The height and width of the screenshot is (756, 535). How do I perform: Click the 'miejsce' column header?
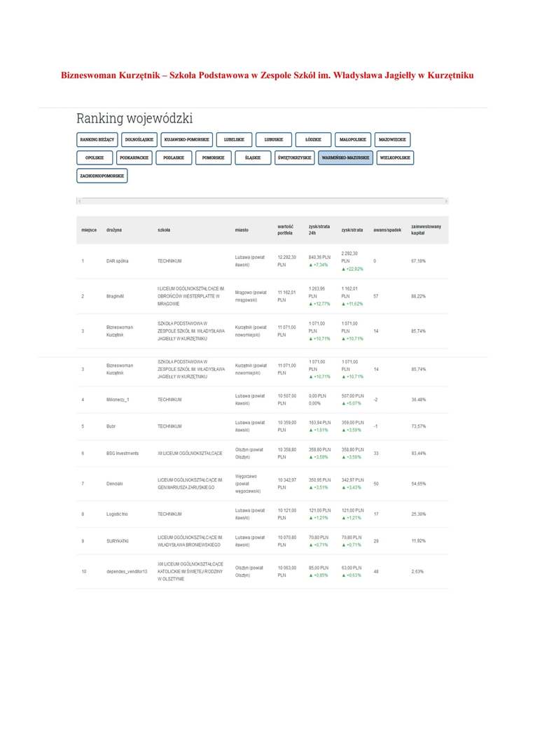[89, 230]
